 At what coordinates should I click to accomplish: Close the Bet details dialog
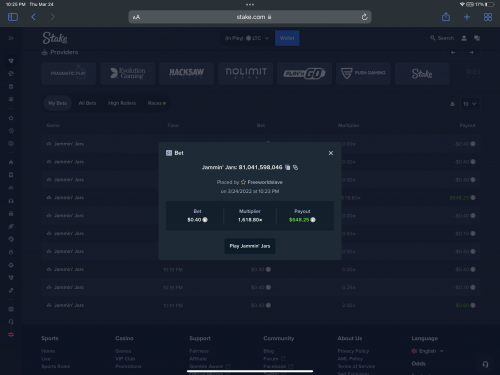(331, 153)
